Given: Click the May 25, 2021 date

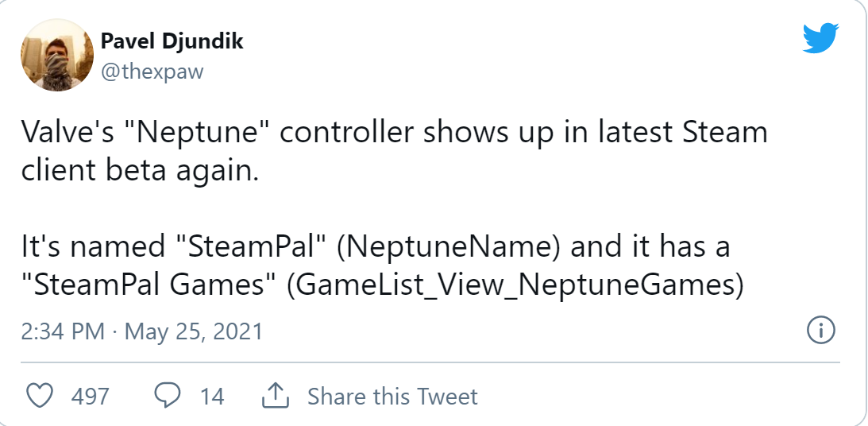Looking at the screenshot, I should (x=194, y=331).
